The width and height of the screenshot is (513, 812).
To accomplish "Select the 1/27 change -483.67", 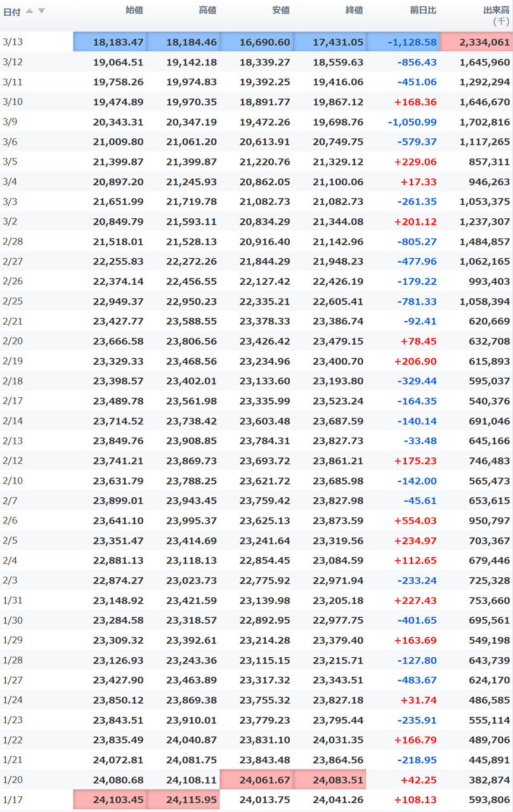I will tap(417, 680).
